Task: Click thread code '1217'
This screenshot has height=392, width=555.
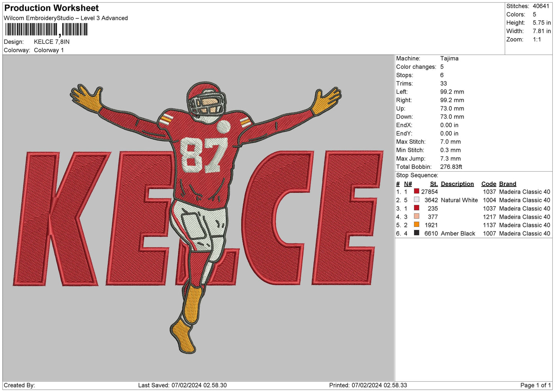Action: (489, 217)
